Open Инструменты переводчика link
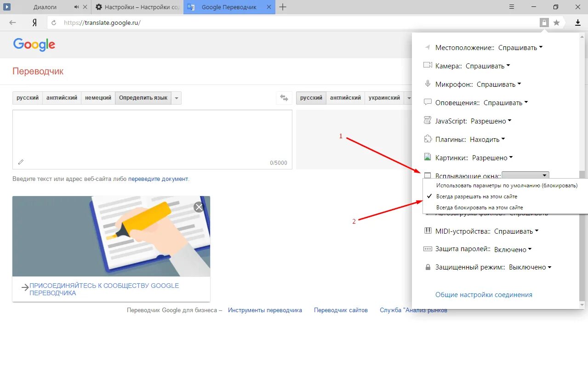 pos(265,310)
